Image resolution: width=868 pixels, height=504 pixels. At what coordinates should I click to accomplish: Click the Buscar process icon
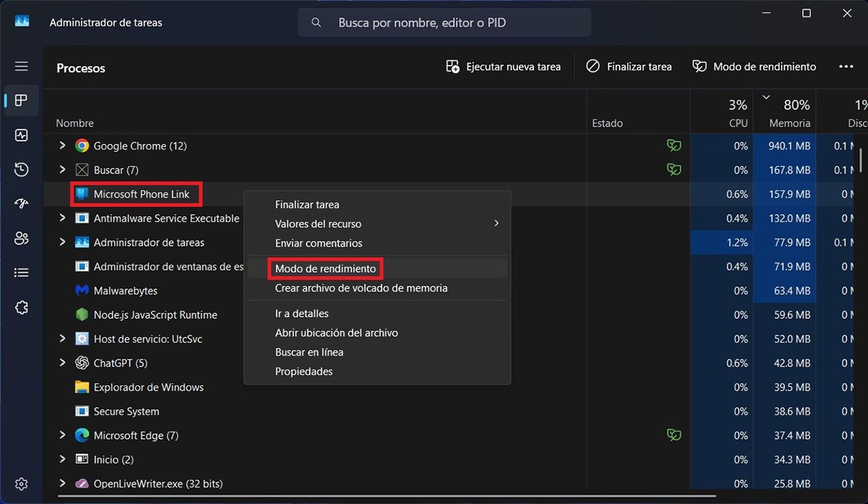[x=82, y=170]
